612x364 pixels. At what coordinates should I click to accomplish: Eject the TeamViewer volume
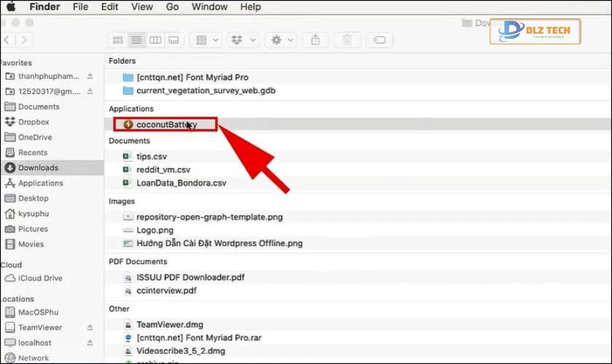point(90,328)
